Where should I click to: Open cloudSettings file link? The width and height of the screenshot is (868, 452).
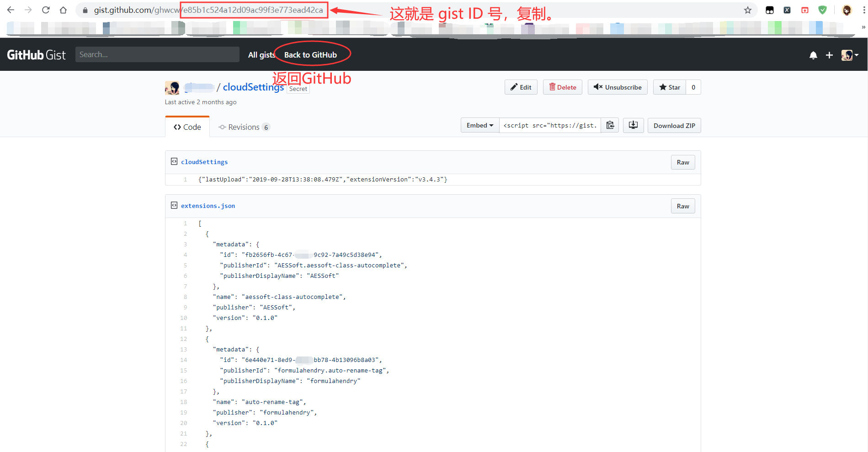[x=204, y=162]
